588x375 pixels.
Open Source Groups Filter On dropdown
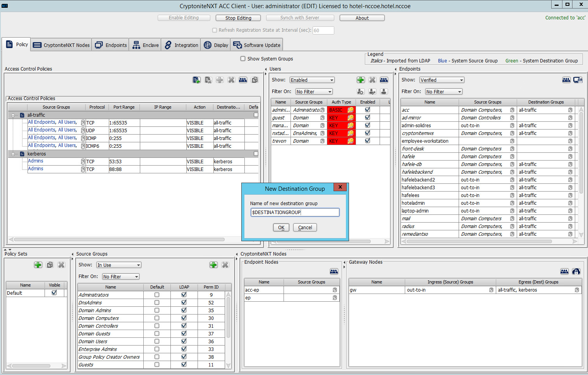120,276
